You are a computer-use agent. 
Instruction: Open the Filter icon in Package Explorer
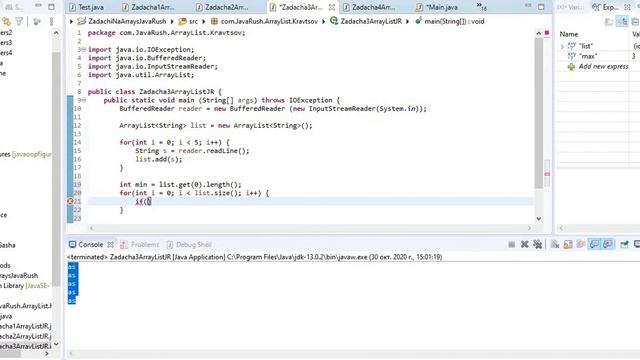19,22
